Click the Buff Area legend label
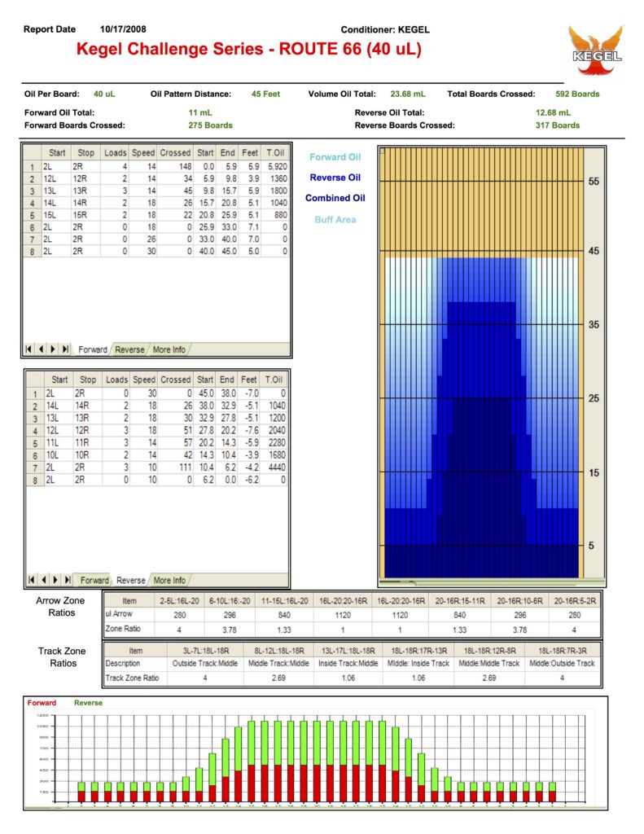 [335, 220]
